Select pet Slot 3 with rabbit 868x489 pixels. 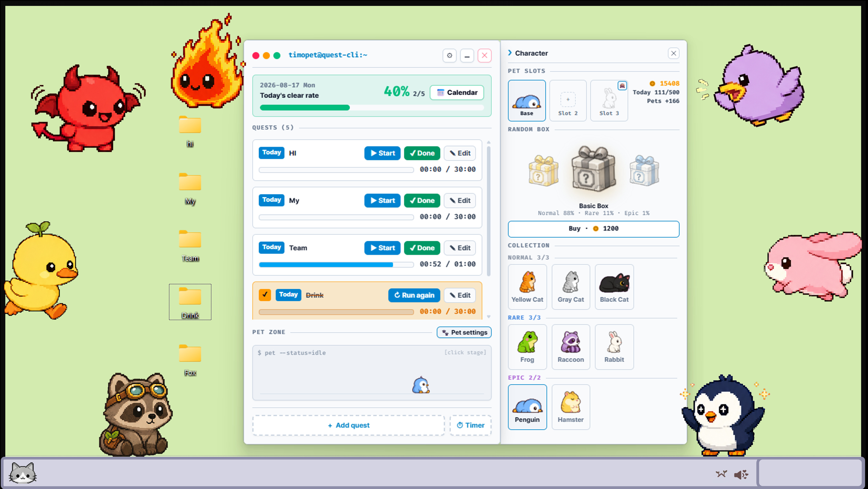click(x=609, y=101)
